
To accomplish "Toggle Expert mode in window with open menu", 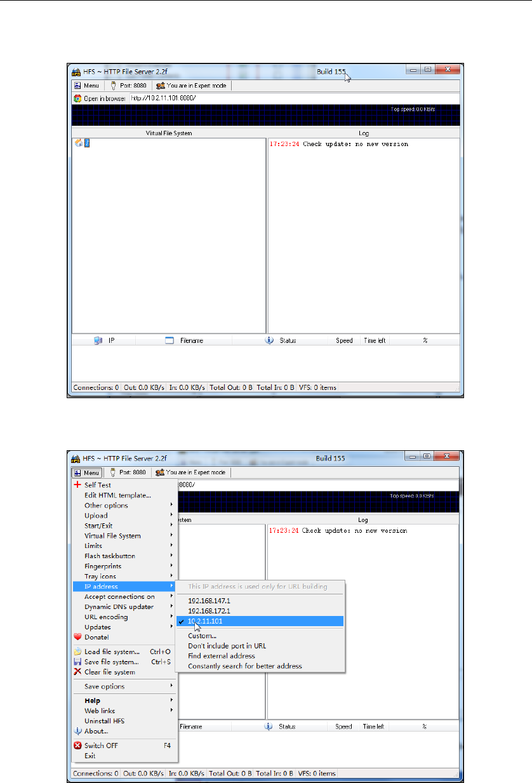I will (x=190, y=472).
